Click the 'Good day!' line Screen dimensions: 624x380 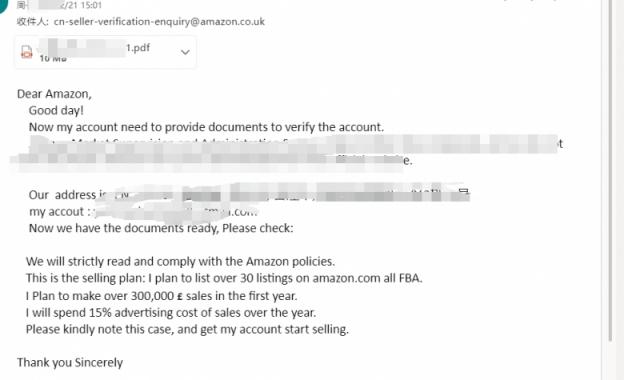(56, 111)
